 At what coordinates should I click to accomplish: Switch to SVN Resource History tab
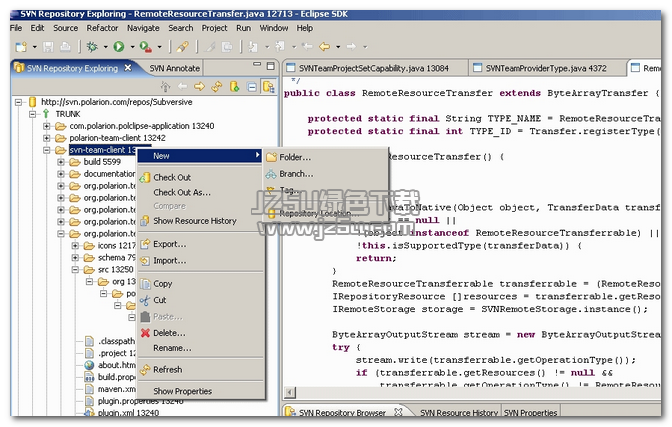(x=459, y=412)
